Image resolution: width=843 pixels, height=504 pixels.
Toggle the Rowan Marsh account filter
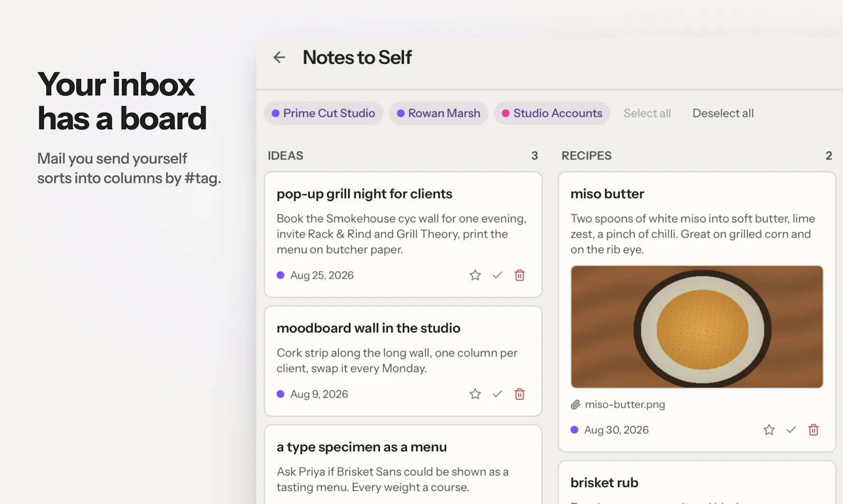438,113
